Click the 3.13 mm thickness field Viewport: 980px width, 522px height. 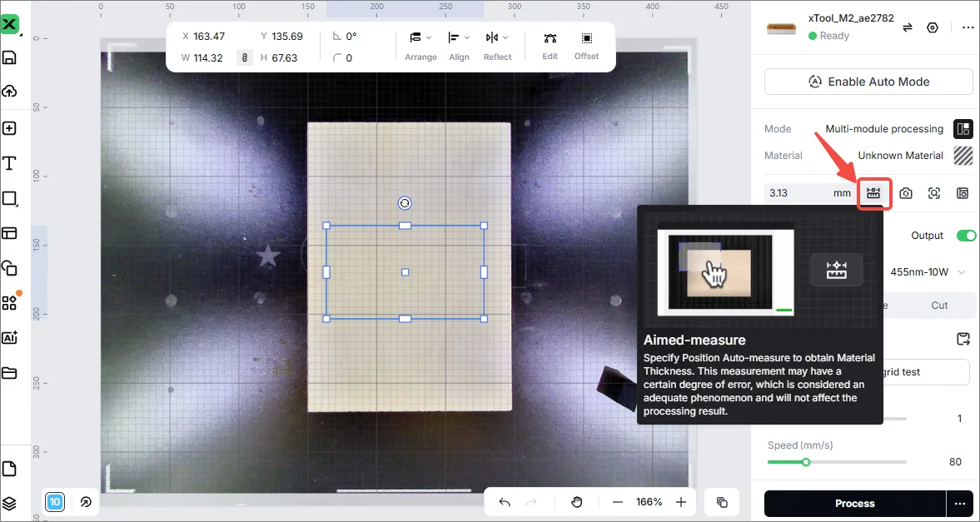pyautogui.click(x=809, y=193)
